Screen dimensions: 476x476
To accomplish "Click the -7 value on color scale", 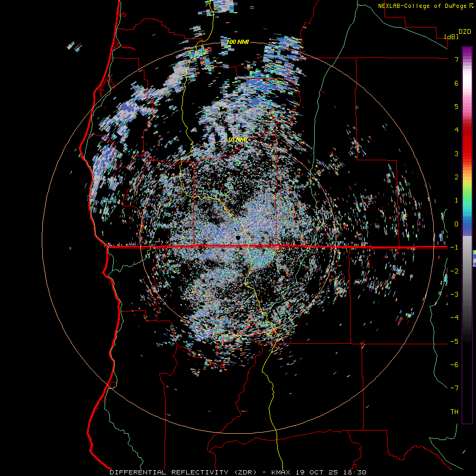I will (454, 388).
